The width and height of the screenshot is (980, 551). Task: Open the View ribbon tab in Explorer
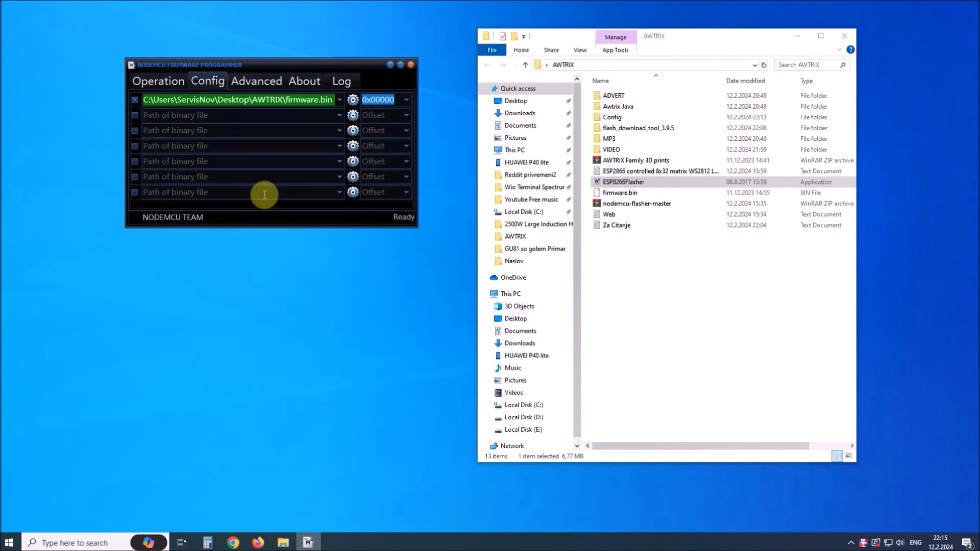click(x=580, y=50)
